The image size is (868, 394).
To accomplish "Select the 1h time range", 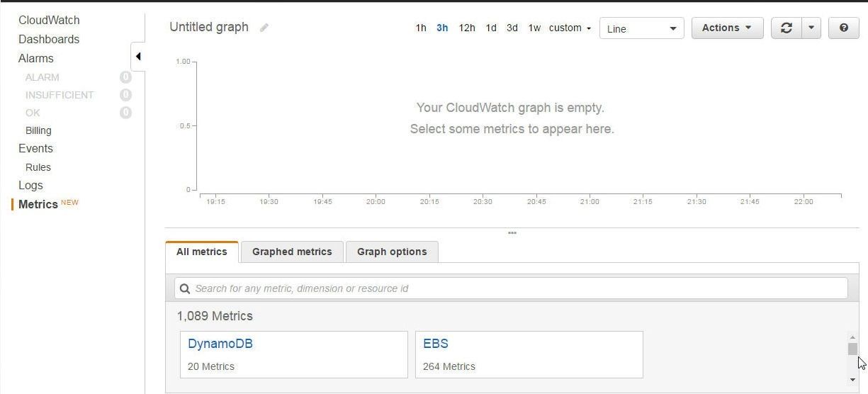I will pos(421,28).
